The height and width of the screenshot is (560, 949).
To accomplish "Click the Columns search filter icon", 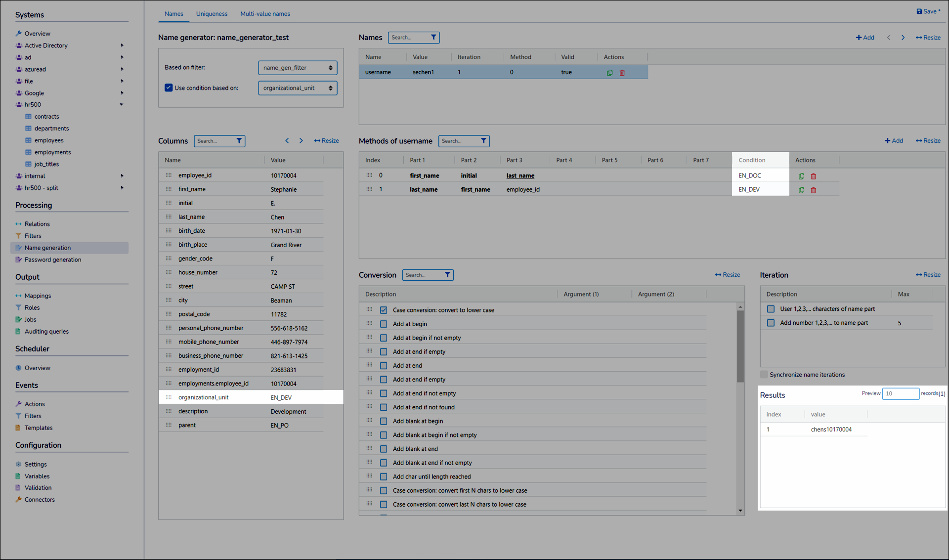I will pyautogui.click(x=239, y=141).
